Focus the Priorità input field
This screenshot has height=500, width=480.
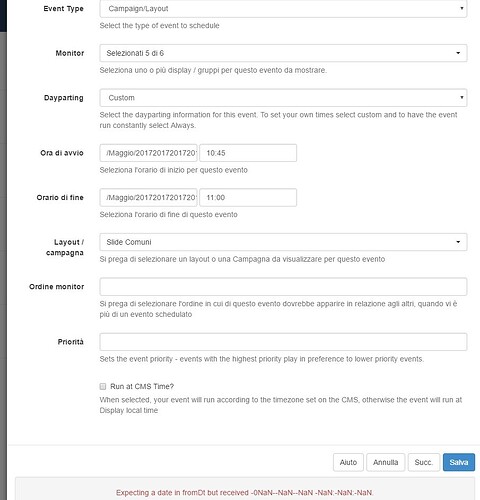pyautogui.click(x=283, y=342)
